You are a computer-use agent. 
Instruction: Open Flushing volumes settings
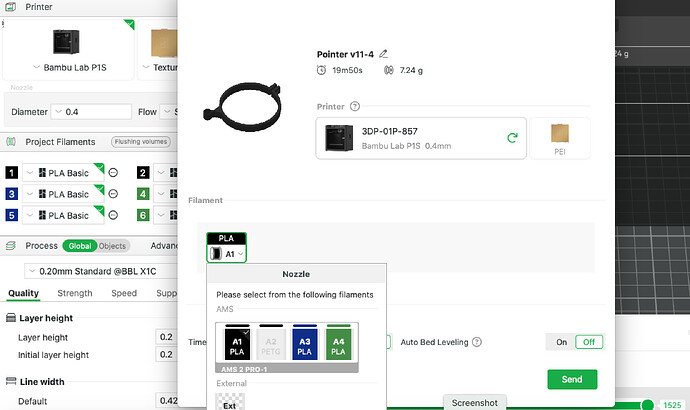[141, 142]
